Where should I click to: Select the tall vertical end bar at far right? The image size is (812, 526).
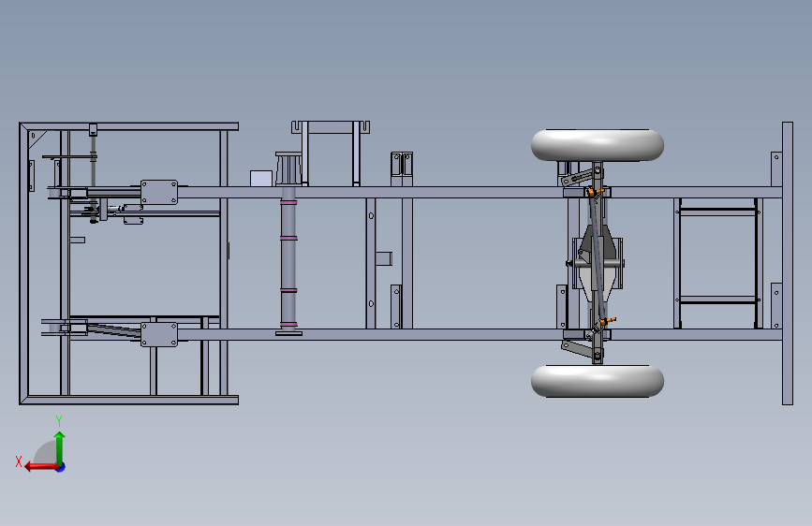click(787, 263)
